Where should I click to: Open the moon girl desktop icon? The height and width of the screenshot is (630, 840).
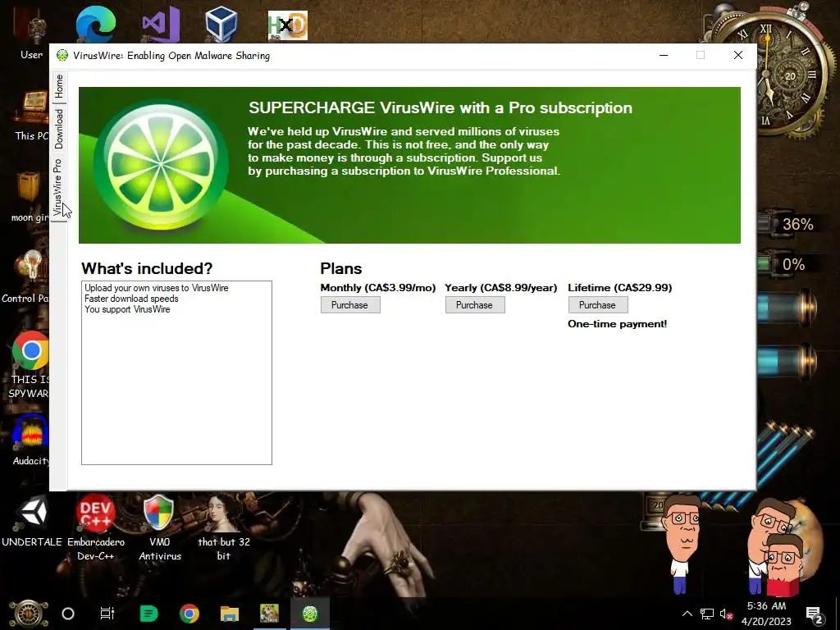click(30, 197)
